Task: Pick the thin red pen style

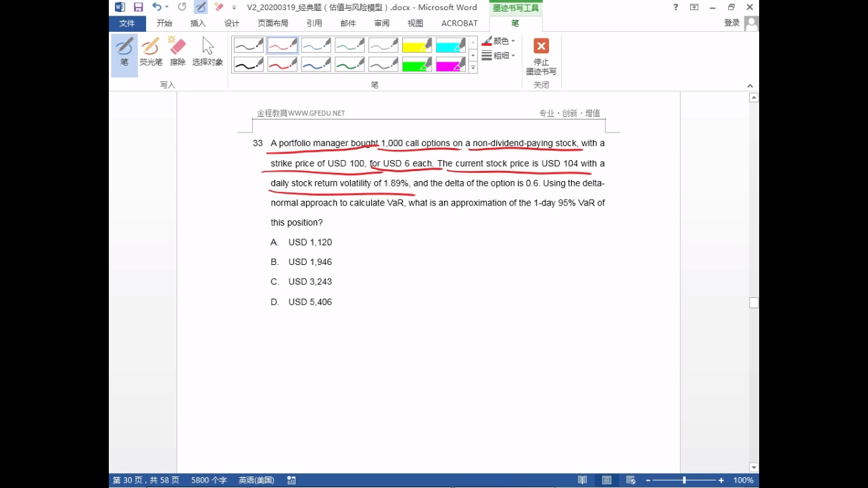Action: pyautogui.click(x=282, y=45)
